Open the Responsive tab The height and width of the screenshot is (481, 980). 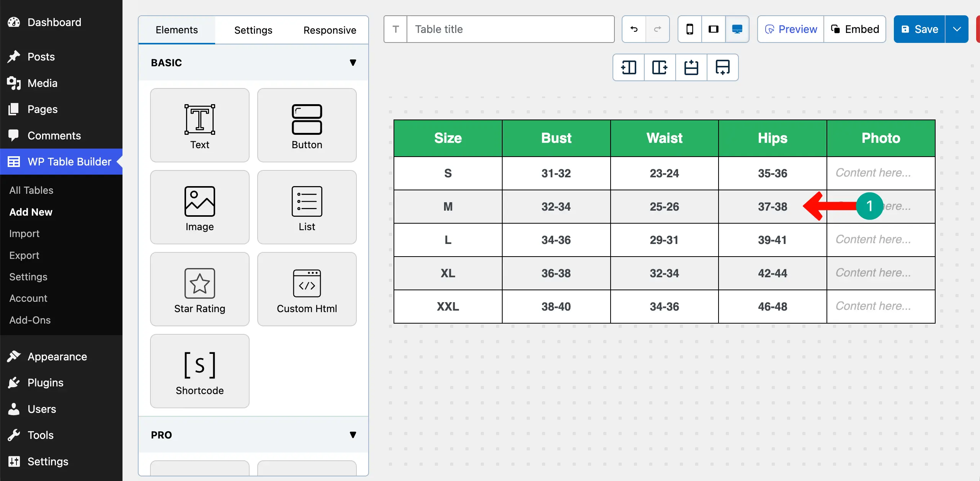point(330,30)
